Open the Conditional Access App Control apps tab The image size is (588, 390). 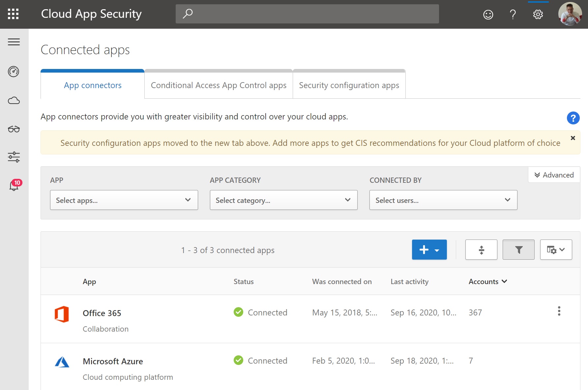[218, 85]
